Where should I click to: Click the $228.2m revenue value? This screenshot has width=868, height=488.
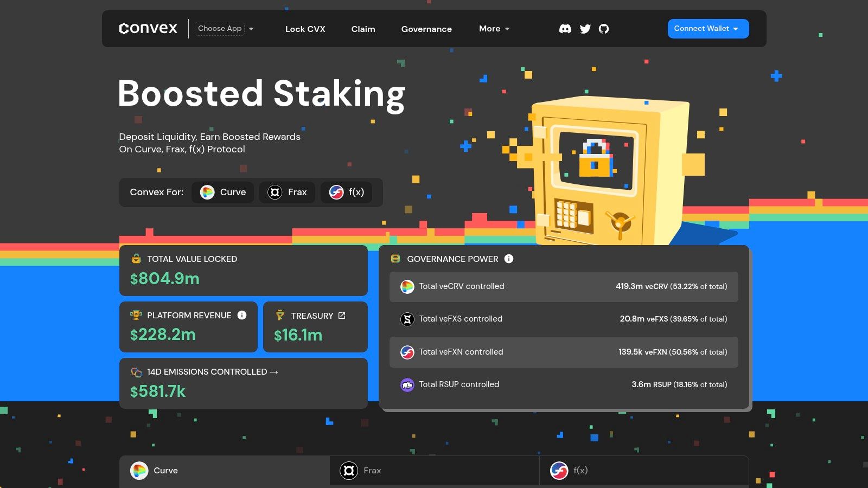163,335
